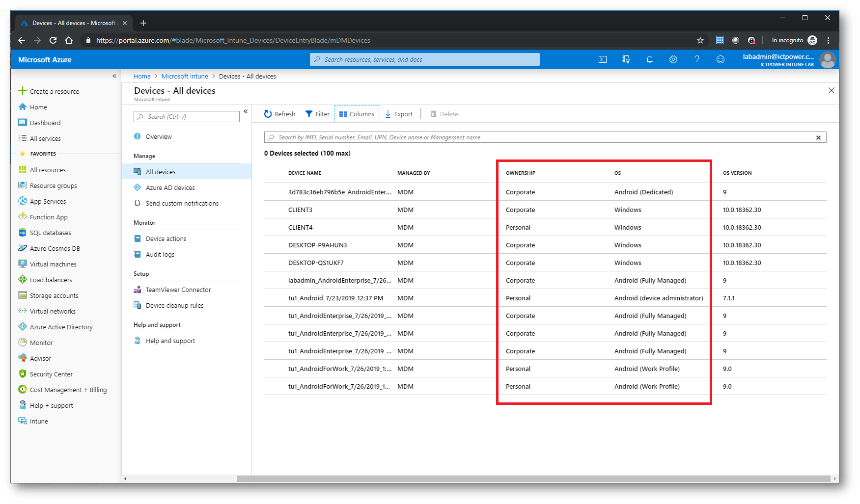
Task: Collapse the Intune Devices menu pane
Action: [x=246, y=111]
